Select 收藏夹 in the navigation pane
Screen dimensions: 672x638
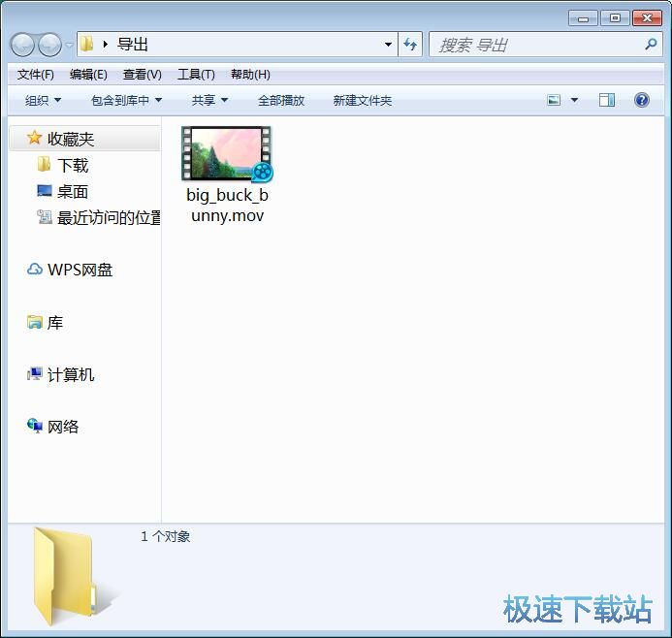coord(84,139)
